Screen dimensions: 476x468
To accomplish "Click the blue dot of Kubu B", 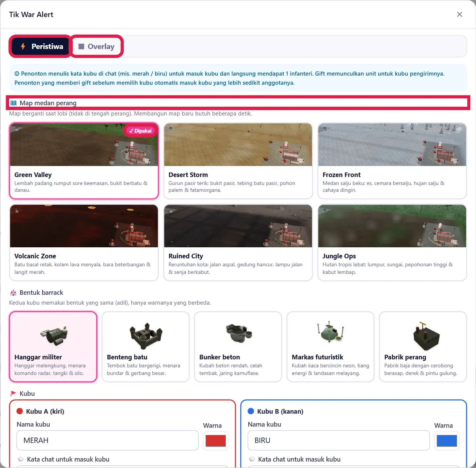I will click(251, 411).
